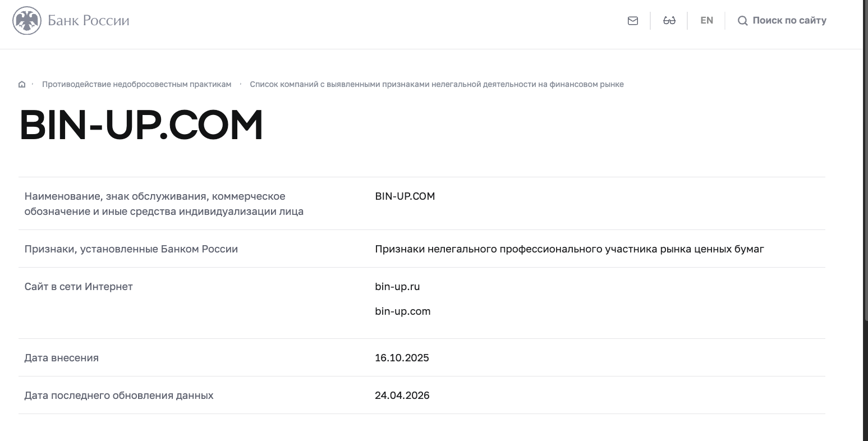Click the breadcrumb arrow before "Список компаний"
868x441 pixels.
241,84
